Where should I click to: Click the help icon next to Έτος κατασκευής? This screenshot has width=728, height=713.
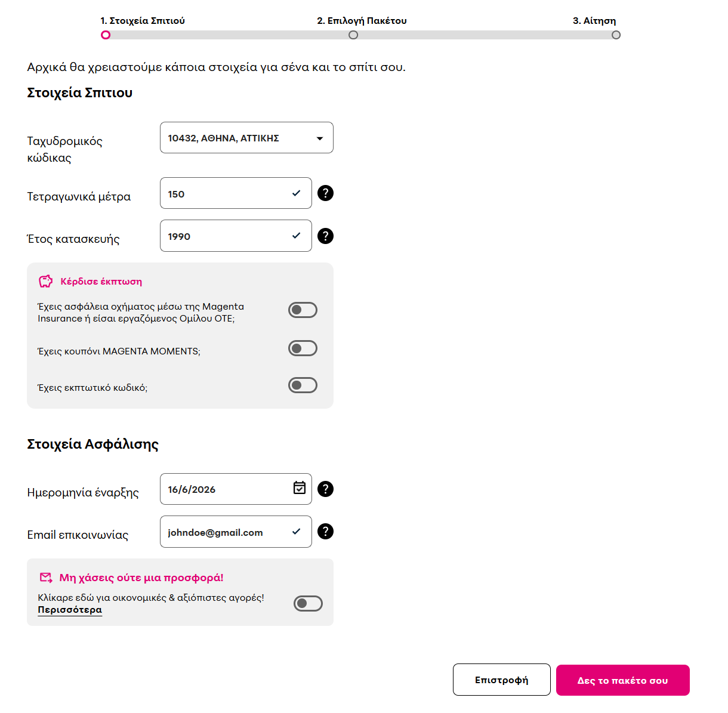click(x=325, y=236)
